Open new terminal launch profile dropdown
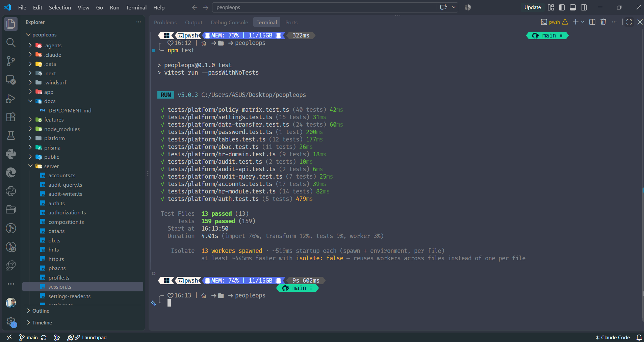Image resolution: width=644 pixels, height=342 pixels. tap(583, 22)
